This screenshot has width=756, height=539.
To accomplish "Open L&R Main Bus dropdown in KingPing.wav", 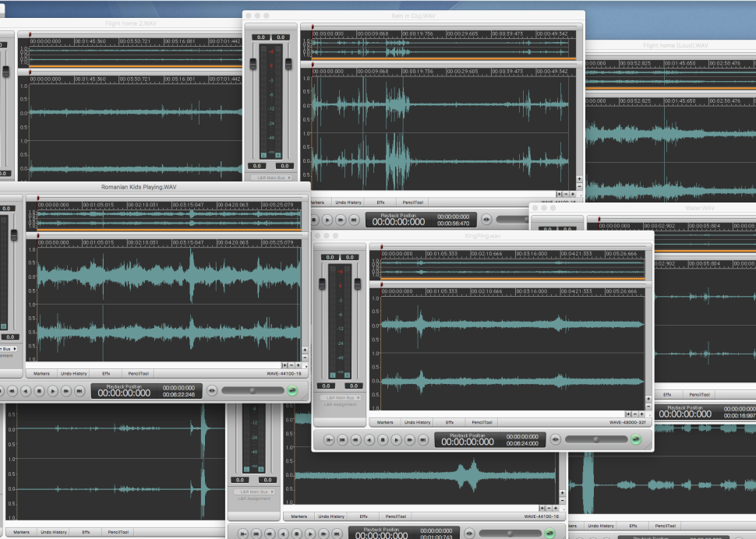I will click(x=339, y=397).
